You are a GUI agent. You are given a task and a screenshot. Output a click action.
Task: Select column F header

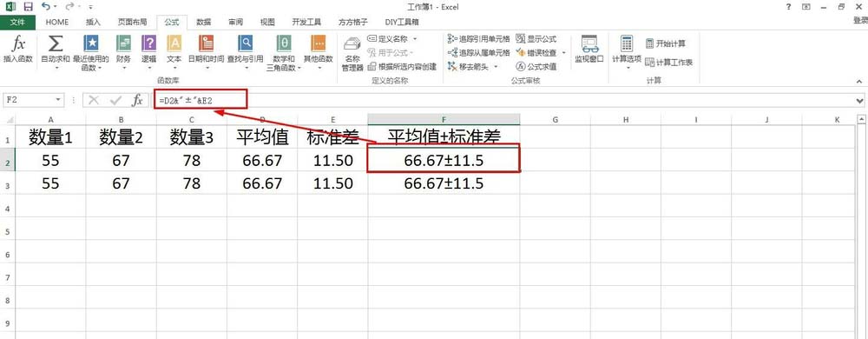pyautogui.click(x=444, y=119)
